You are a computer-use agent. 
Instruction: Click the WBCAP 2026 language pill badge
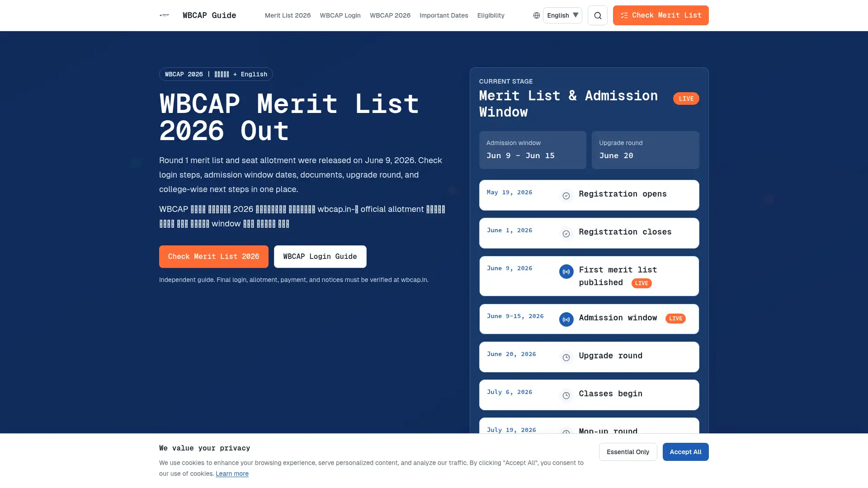coord(216,74)
